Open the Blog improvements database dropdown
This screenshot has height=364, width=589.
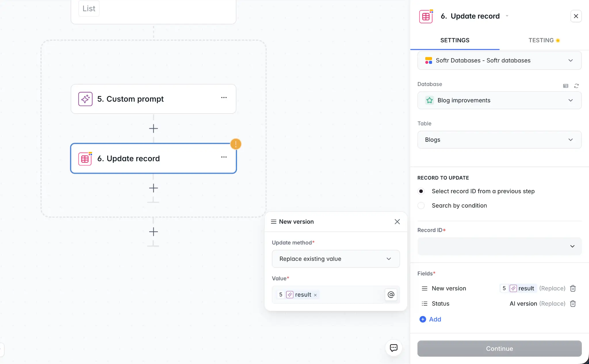499,100
